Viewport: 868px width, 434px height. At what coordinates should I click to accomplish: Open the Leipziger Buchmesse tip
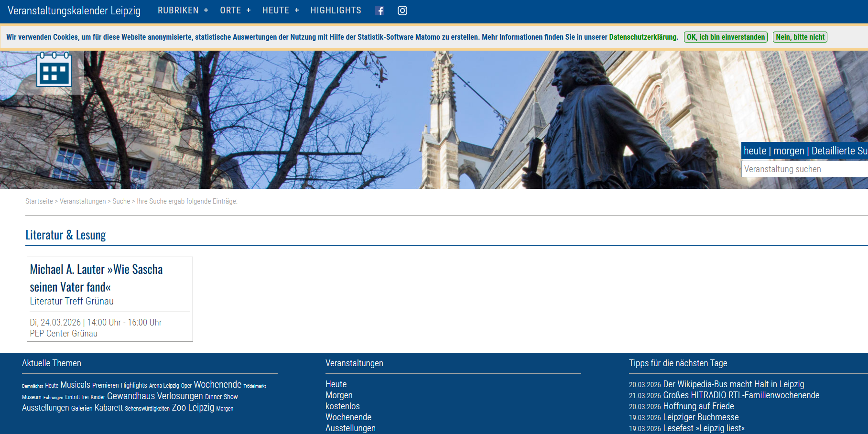click(701, 417)
